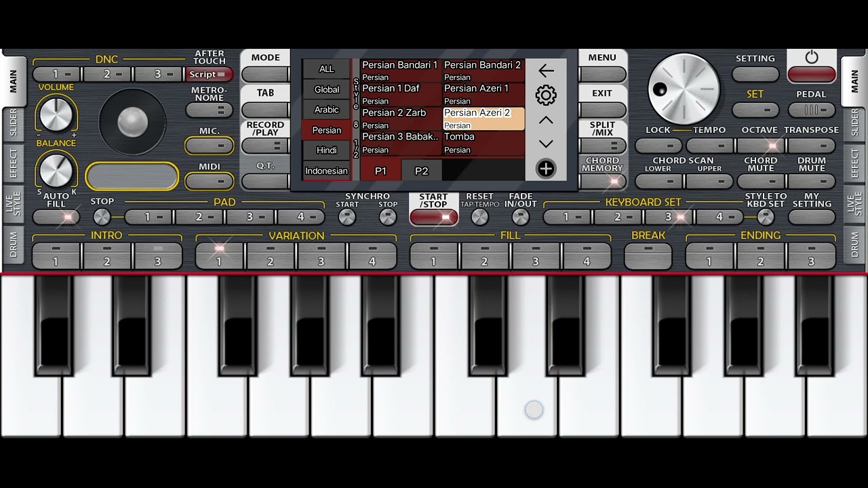Open the left EFFECT side tab
The image size is (868, 488).
[x=12, y=163]
